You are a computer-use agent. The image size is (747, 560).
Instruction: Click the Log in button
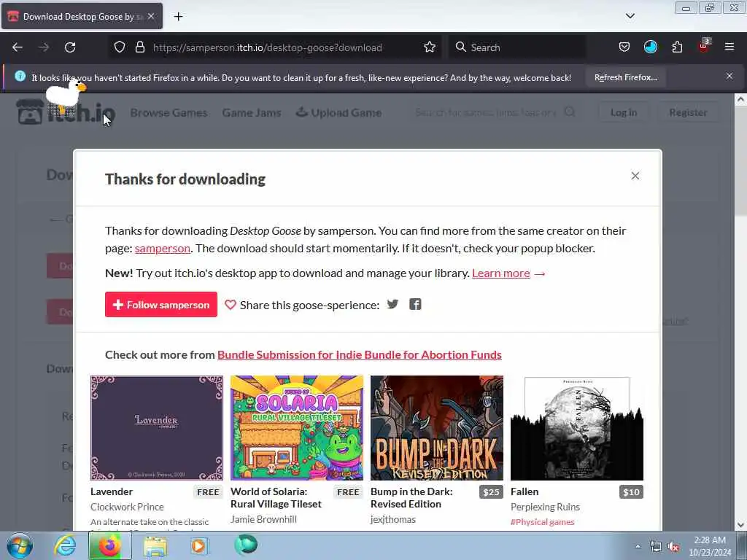click(624, 112)
